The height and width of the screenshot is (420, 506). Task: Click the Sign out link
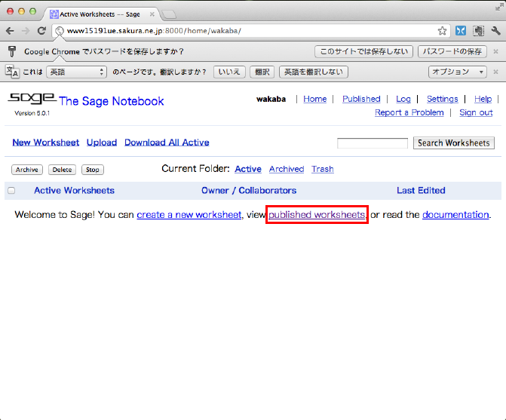[x=476, y=112]
